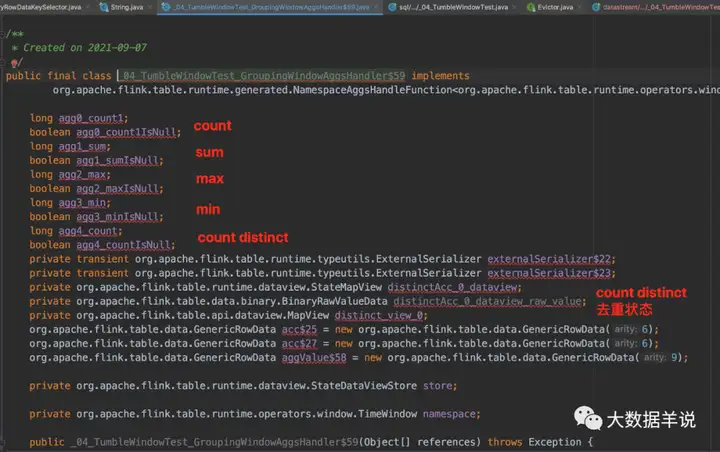The width and height of the screenshot is (720, 452).
Task: Click the field agg2_maxIsNull
Action: [118, 189]
